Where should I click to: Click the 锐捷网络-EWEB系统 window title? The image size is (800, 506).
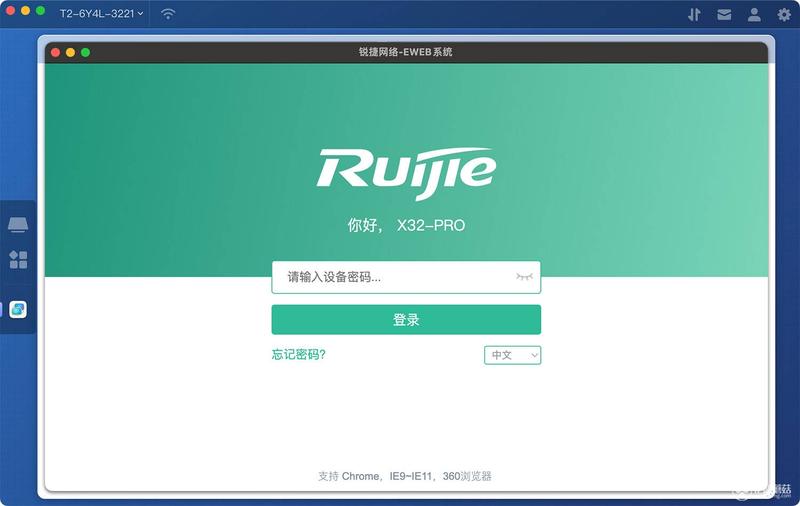(x=406, y=52)
